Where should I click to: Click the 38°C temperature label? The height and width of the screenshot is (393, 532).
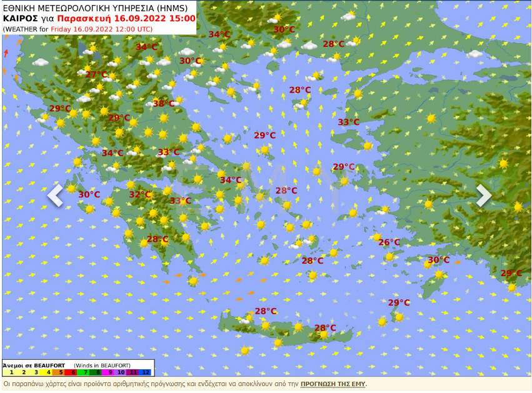(x=164, y=104)
